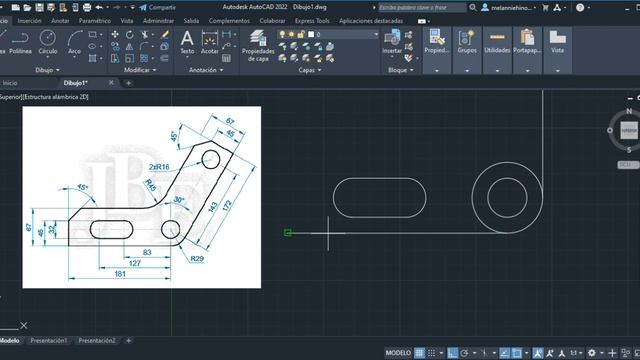
Task: Open the Inserción ribbon tab
Action: coord(29,20)
